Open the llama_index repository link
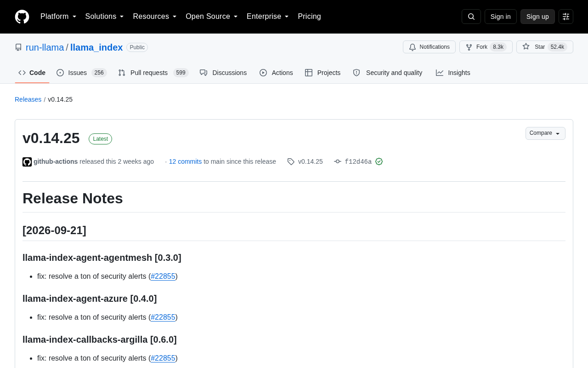Screen dimensions: 588x368 click(x=96, y=47)
